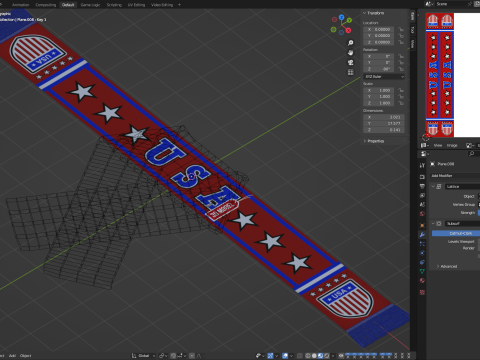Switch to the UV Editing workspace tab
The height and width of the screenshot is (360, 480).
click(x=136, y=5)
